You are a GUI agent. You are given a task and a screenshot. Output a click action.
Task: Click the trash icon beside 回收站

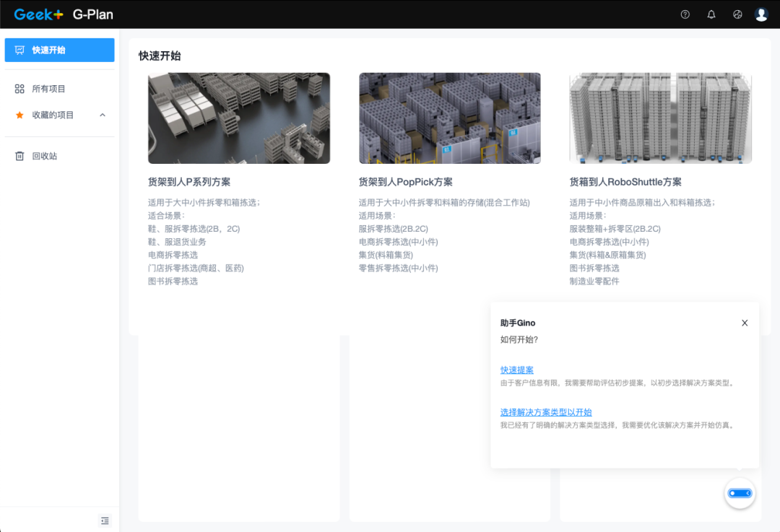(x=19, y=155)
